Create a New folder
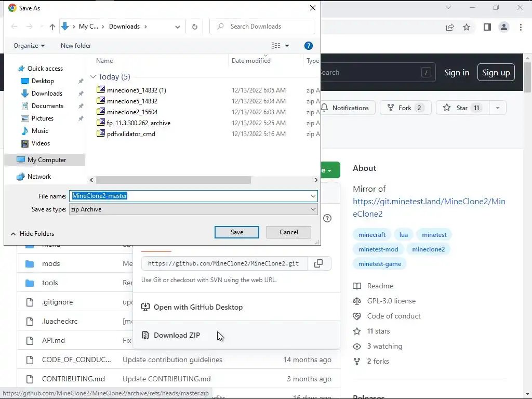 (x=76, y=46)
